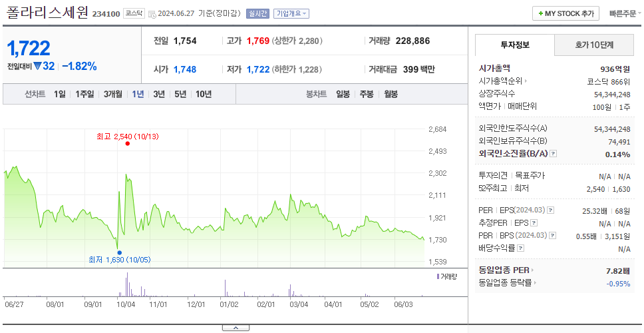
Task: Click the help icon next to 배당수익률
Action: 520,248
